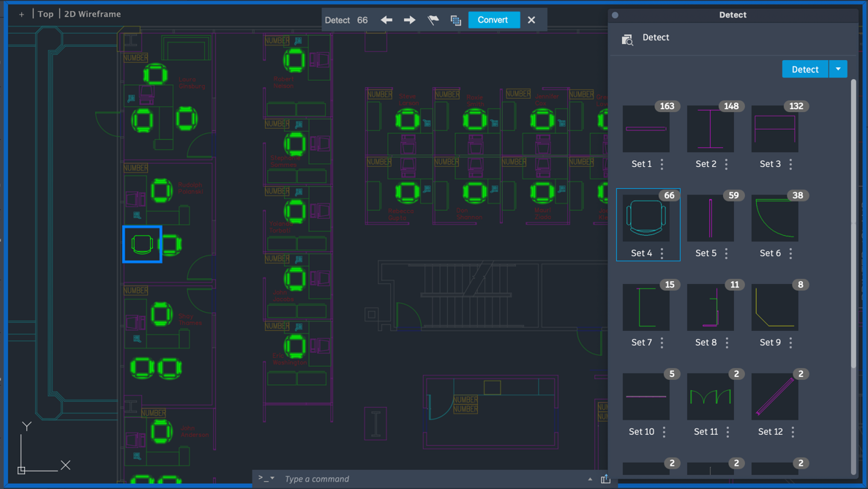868x489 pixels.
Task: Click the Laura Ginsburg name text
Action: pos(192,83)
